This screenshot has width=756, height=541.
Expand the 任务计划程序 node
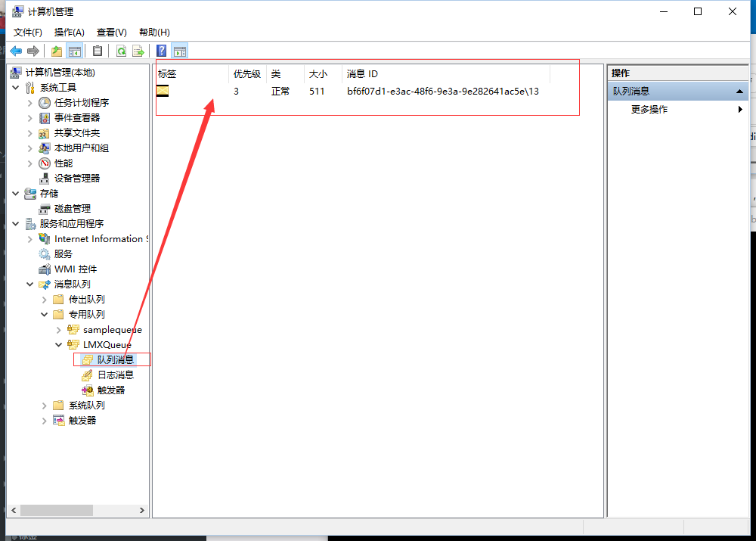(30, 102)
